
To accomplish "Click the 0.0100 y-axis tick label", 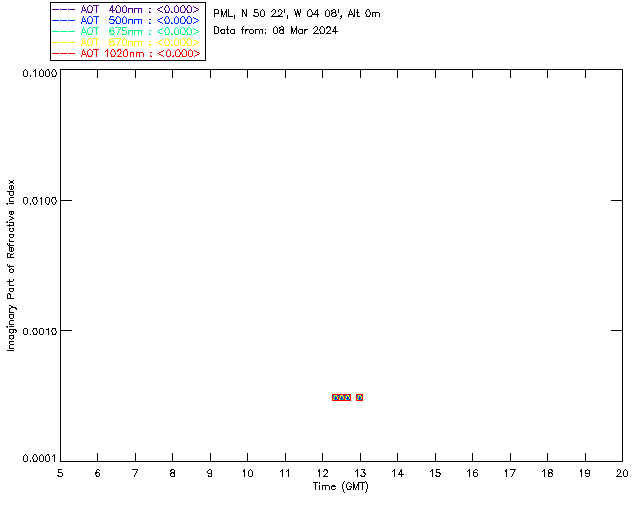I will pos(39,201).
